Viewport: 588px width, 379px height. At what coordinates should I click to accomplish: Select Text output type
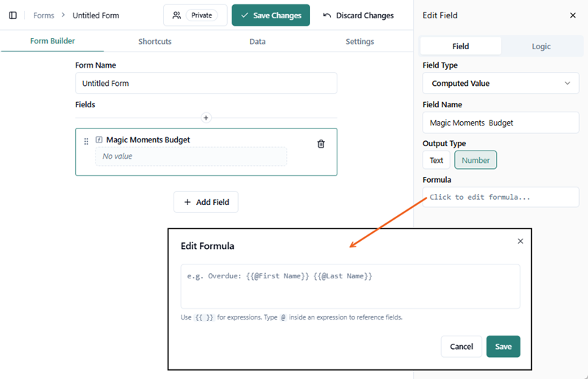point(437,160)
